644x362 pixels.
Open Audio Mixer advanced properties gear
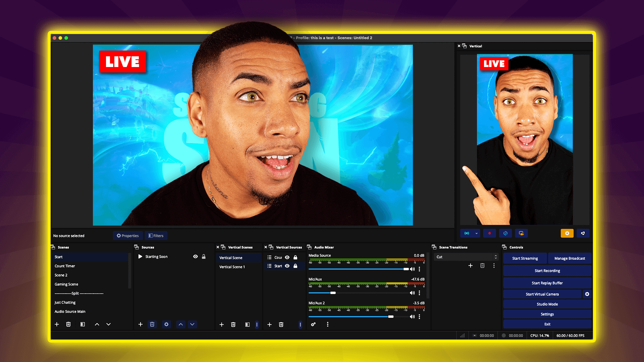point(313,324)
